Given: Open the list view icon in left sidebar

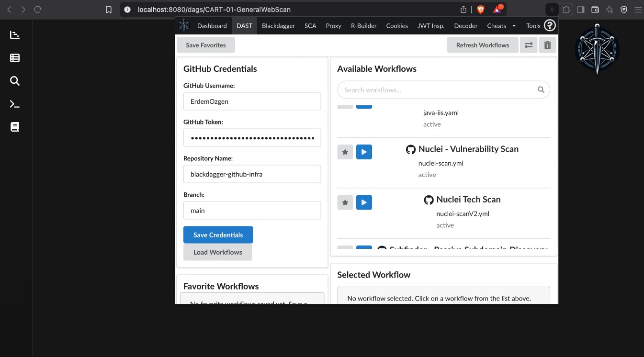Looking at the screenshot, I should [15, 58].
